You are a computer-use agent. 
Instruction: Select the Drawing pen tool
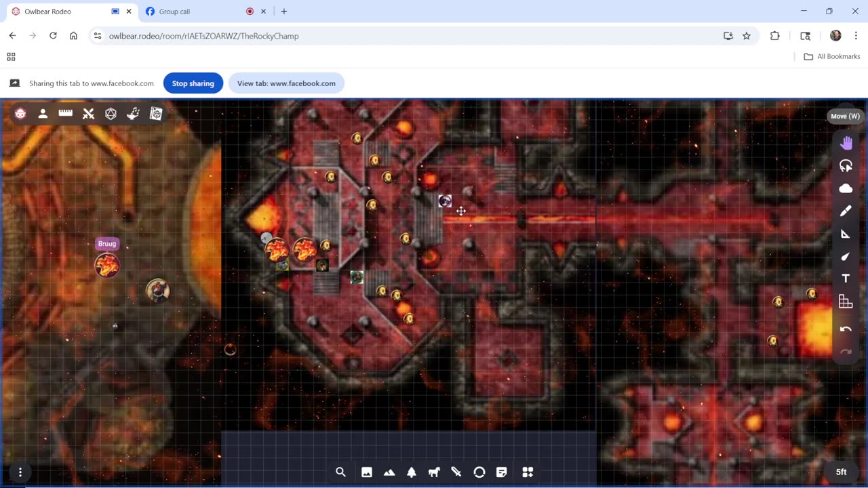point(846,211)
